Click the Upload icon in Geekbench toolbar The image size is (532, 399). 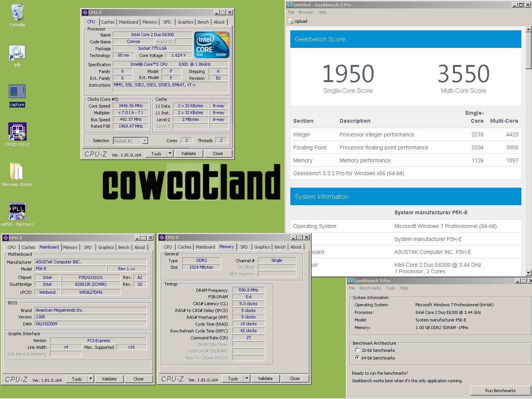[291, 22]
